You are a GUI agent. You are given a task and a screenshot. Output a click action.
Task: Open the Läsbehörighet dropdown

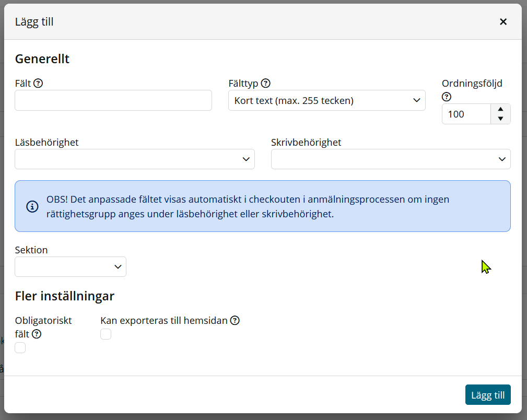(x=135, y=159)
